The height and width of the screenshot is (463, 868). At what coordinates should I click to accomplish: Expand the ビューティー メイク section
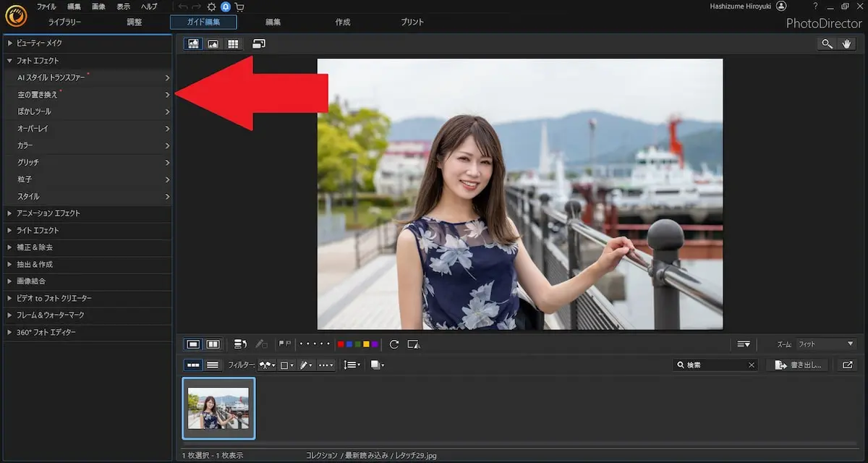pyautogui.click(x=39, y=43)
